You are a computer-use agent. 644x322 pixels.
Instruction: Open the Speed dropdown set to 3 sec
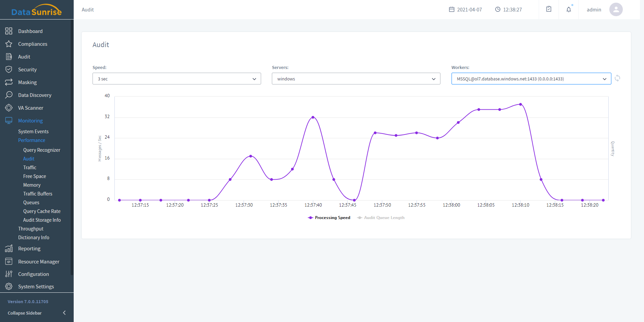pos(177,79)
